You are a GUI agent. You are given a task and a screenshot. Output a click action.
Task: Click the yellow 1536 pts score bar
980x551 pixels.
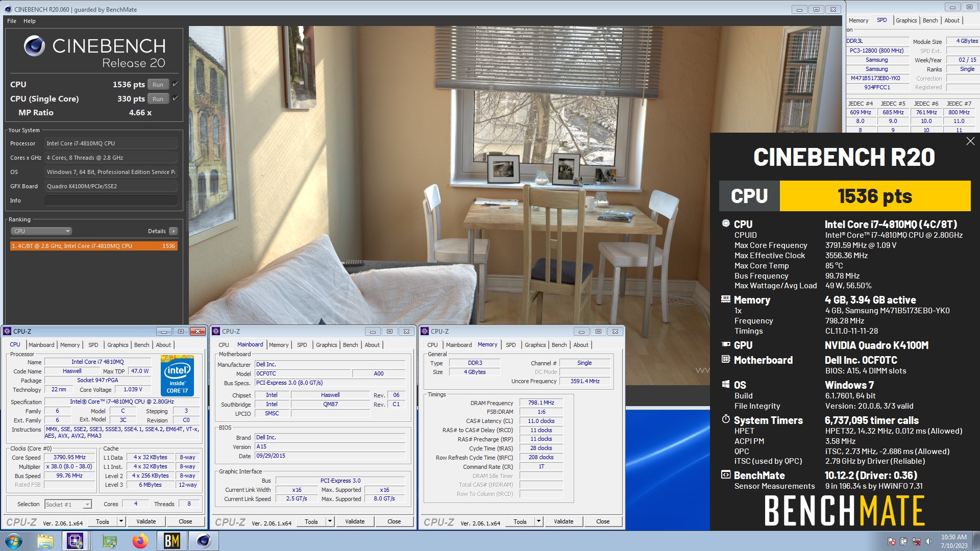875,196
